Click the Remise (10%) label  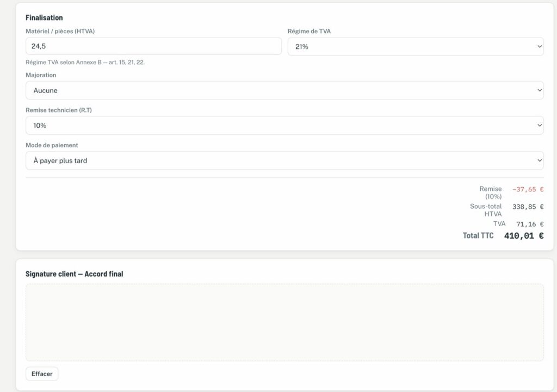coord(491,192)
